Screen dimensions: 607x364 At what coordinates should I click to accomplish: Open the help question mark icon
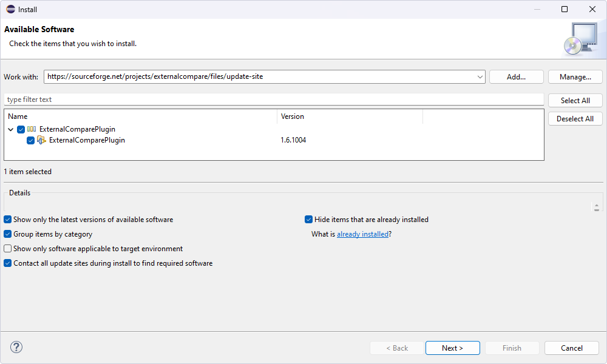(16, 347)
